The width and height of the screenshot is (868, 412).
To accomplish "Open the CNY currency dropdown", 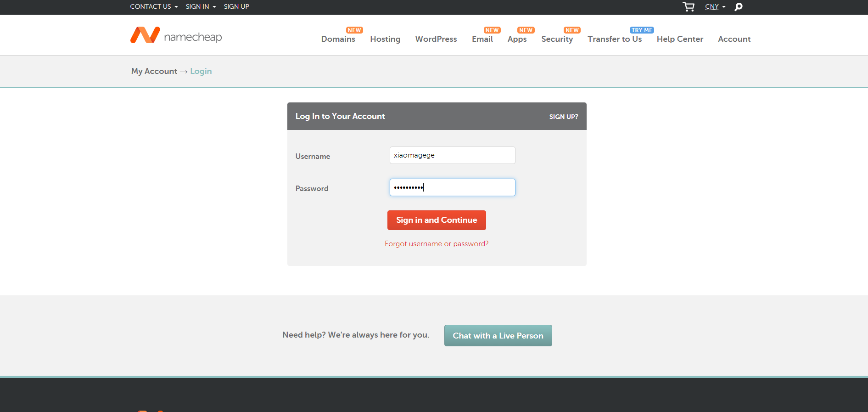I will click(x=715, y=6).
